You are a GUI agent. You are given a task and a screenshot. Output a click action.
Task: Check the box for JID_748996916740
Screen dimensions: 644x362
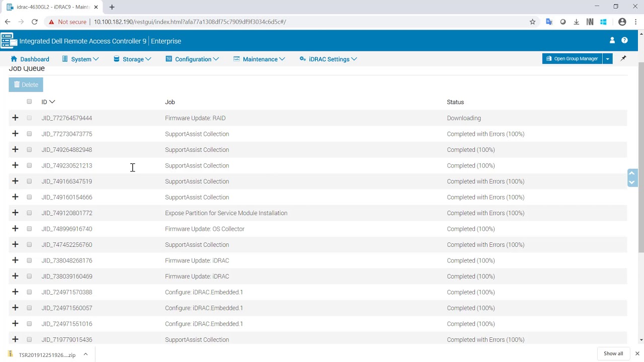click(x=29, y=229)
